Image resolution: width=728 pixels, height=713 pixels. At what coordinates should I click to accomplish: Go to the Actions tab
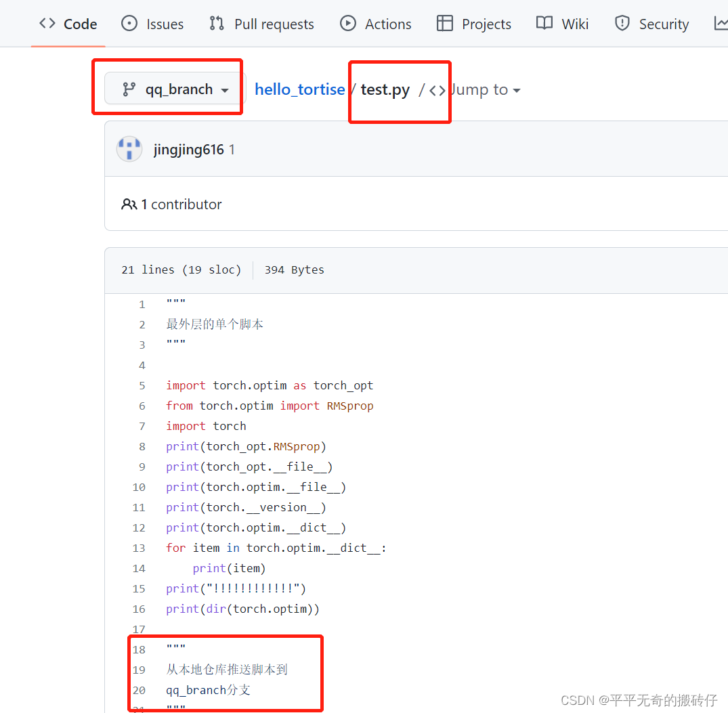375,24
